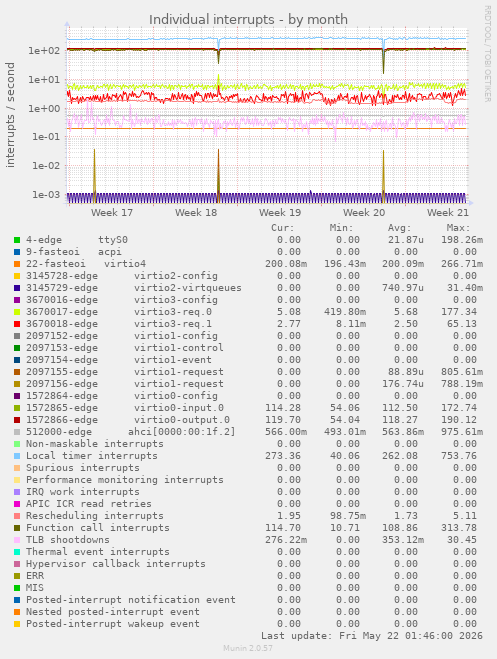
Task: Click the Rescheduling interrupts label
Action: click(95, 516)
